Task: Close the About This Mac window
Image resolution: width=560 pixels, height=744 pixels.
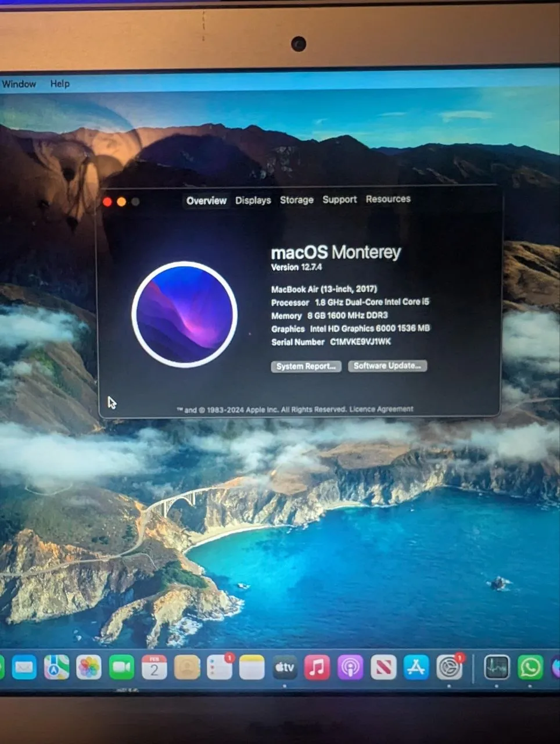Action: point(107,202)
